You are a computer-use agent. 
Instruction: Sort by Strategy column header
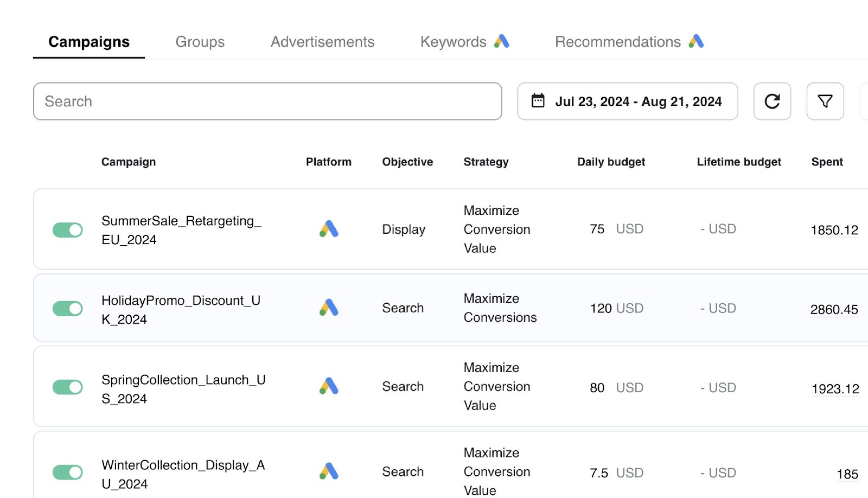486,162
